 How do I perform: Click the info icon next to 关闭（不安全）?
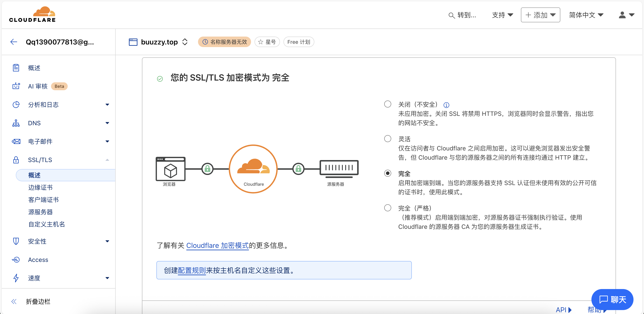pyautogui.click(x=446, y=105)
